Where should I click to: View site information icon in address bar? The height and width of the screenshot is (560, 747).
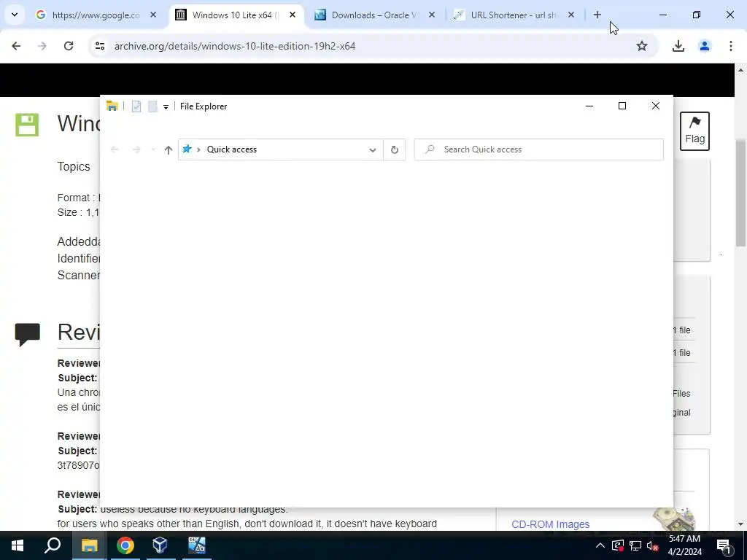[x=99, y=46]
